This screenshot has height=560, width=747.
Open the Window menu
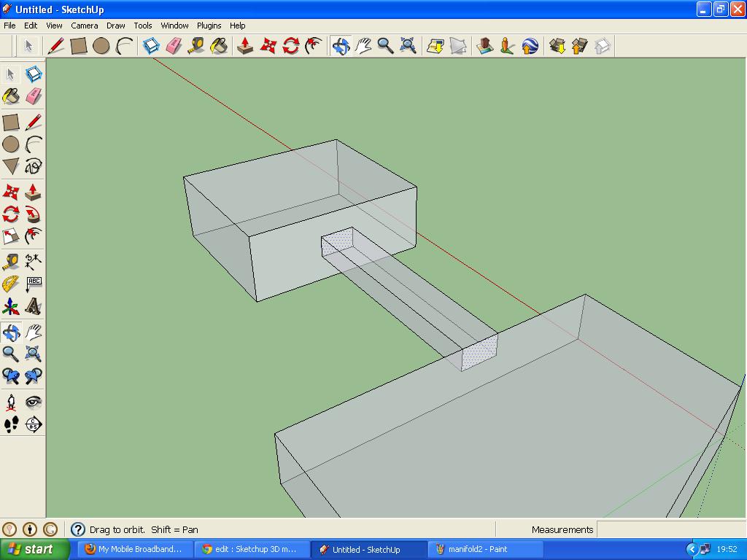click(x=174, y=26)
